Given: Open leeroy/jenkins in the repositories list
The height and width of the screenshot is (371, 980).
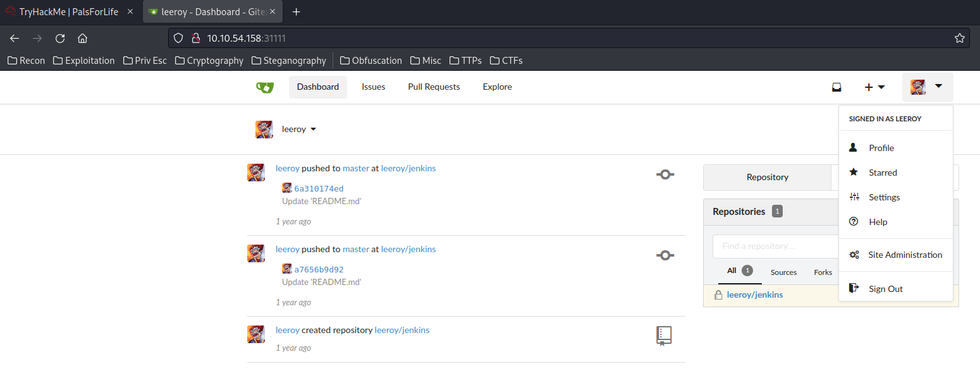Looking at the screenshot, I should click(755, 295).
